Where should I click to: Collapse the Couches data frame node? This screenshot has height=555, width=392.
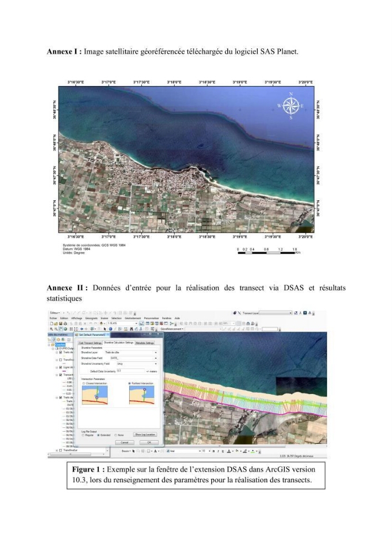pos(49,345)
